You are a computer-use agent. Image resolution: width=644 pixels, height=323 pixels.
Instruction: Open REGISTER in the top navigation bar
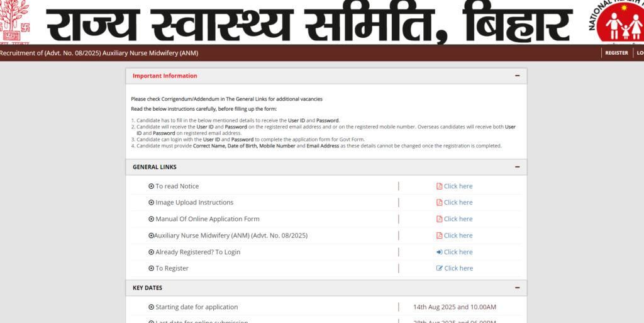[x=616, y=53]
